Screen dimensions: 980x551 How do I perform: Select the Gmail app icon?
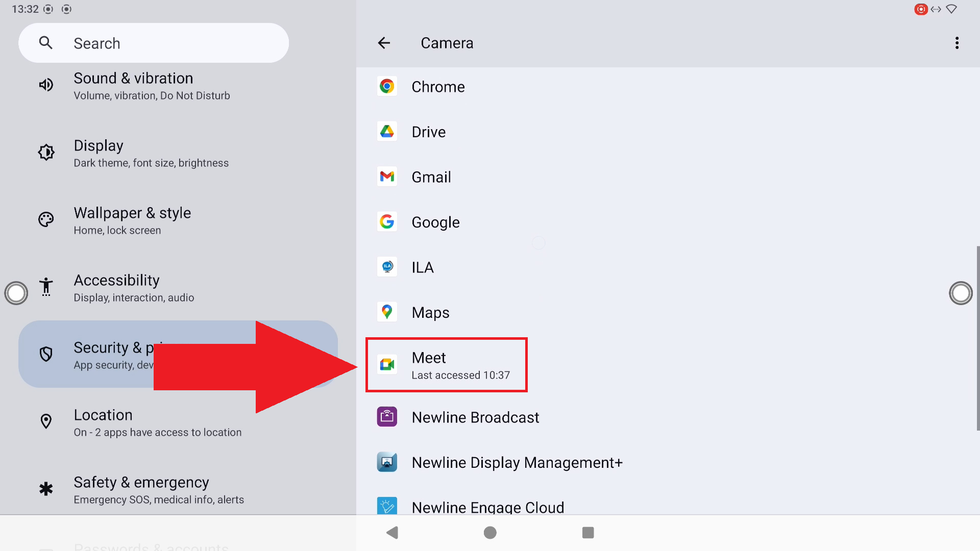point(387,177)
